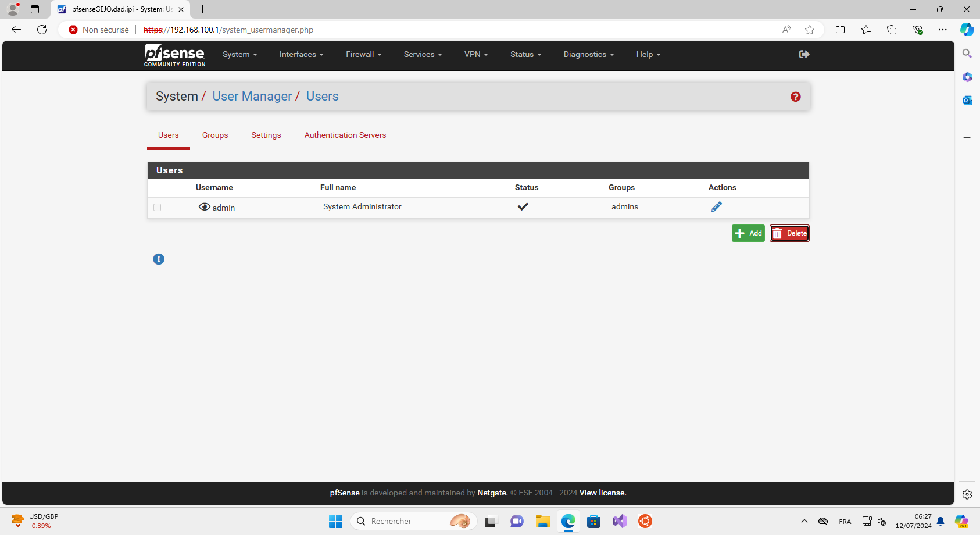Toggle the browser split screen icon

840,30
